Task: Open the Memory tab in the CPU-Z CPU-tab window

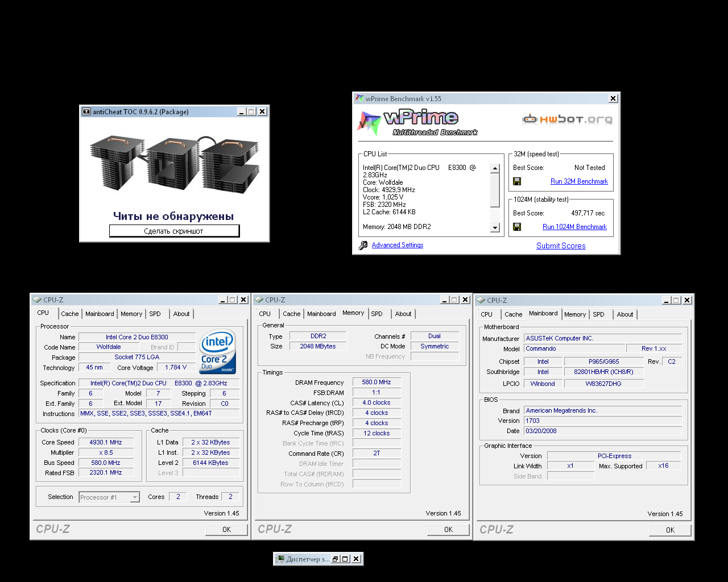Action: click(131, 314)
